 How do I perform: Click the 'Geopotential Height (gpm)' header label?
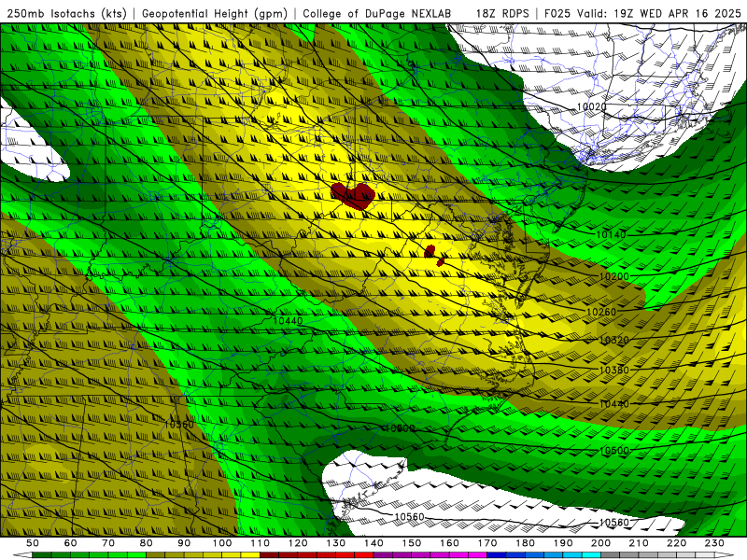click(215, 13)
